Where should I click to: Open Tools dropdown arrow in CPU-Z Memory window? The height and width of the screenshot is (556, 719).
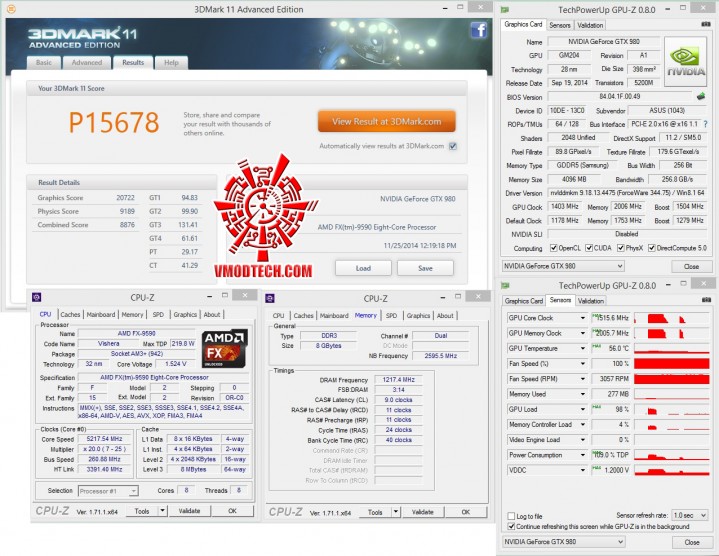(396, 512)
